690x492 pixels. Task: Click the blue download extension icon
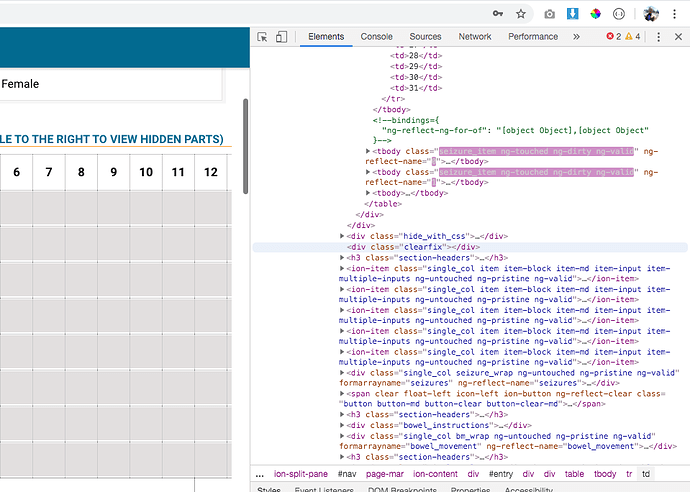[573, 14]
